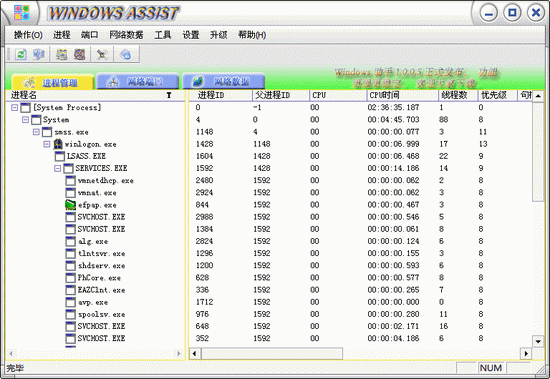Click the 进程管理 tab gears icon
The width and height of the screenshot is (550, 379).
click(x=29, y=83)
